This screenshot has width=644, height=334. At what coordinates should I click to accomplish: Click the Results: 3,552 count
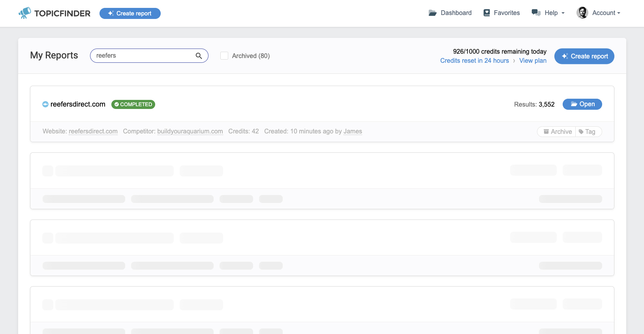tap(534, 104)
